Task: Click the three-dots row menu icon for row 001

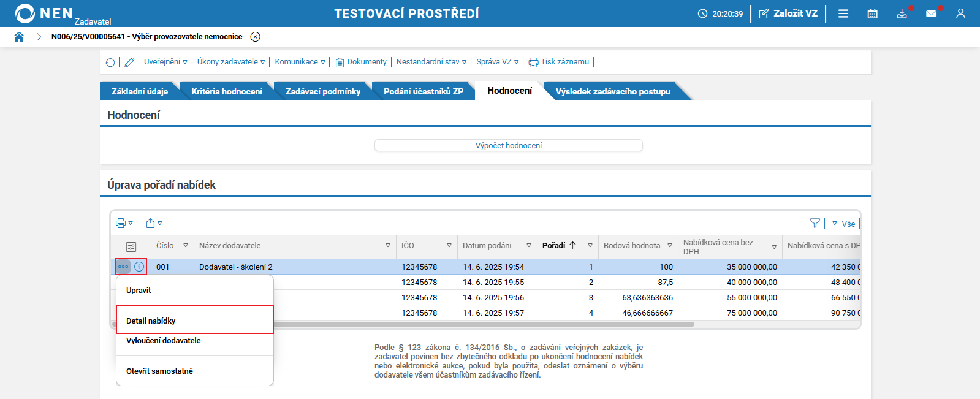Action: point(123,267)
